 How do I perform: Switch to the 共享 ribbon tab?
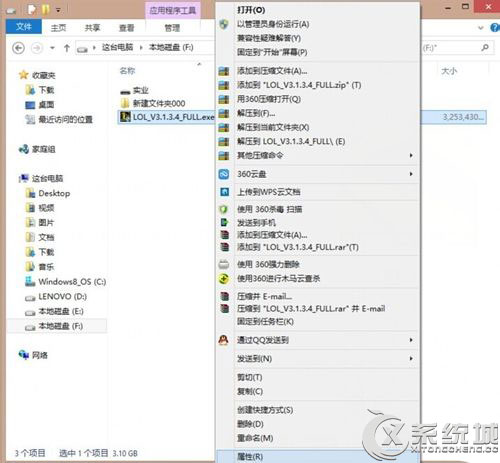tap(92, 28)
